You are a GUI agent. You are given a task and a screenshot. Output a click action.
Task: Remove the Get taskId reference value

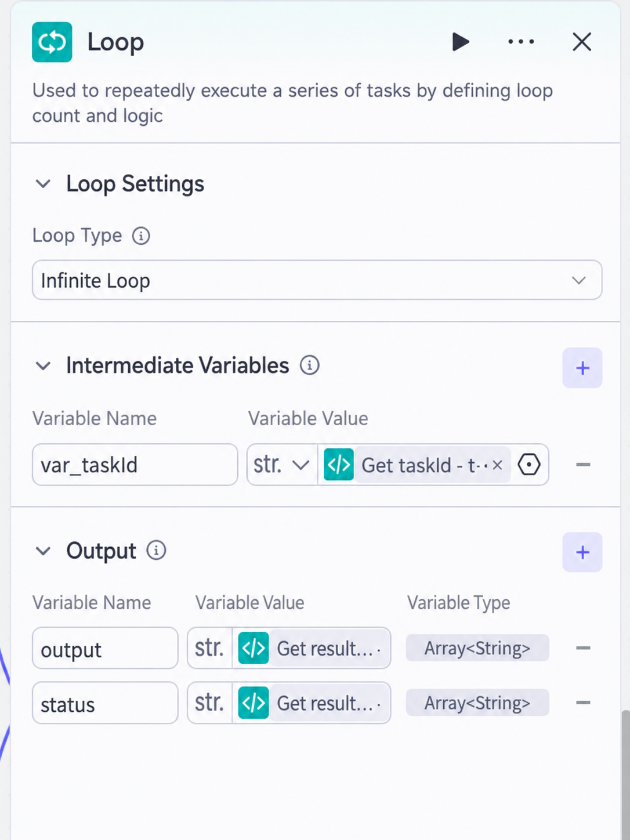click(498, 465)
